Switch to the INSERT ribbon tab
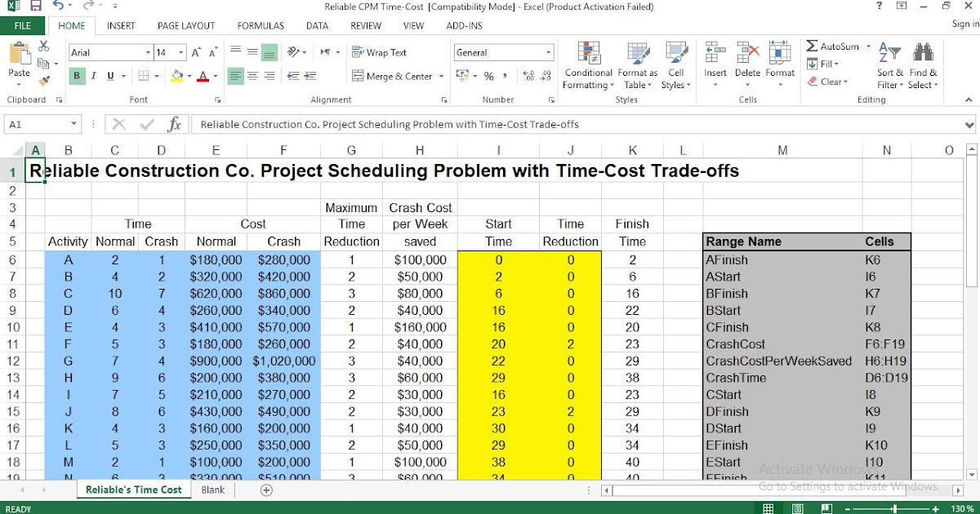 [121, 25]
